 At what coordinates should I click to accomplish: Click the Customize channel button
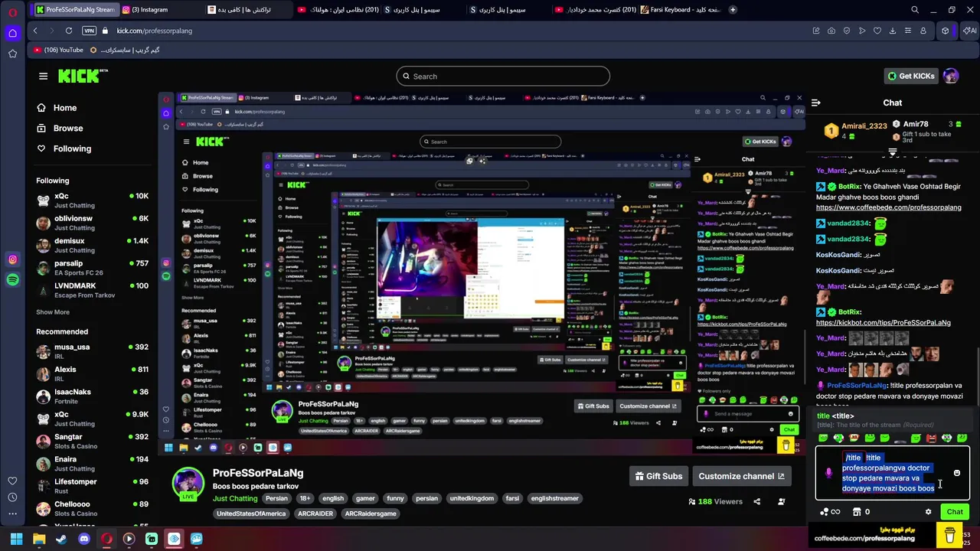pos(741,476)
